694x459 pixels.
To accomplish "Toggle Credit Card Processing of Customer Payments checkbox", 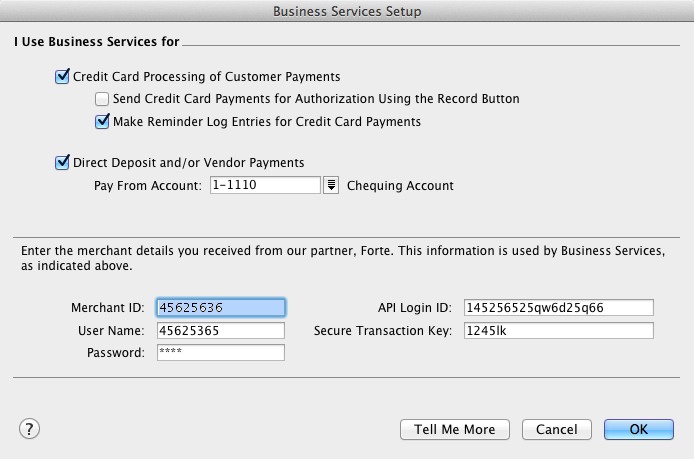I will click(62, 76).
